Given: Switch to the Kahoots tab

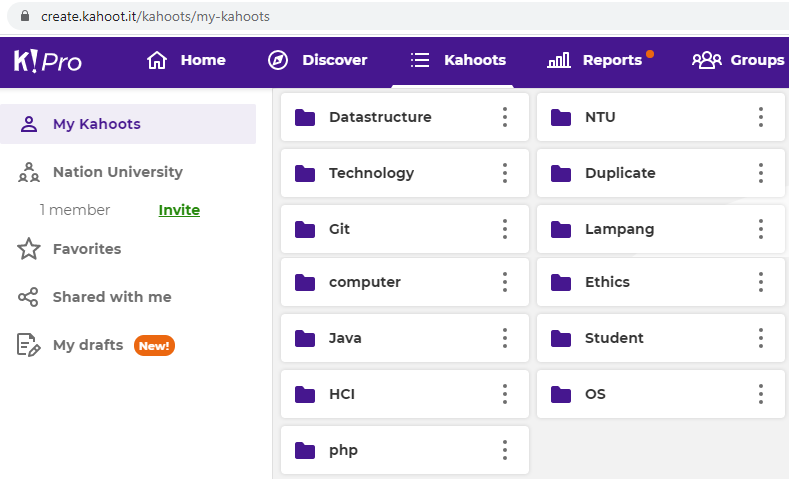Looking at the screenshot, I should [x=459, y=61].
